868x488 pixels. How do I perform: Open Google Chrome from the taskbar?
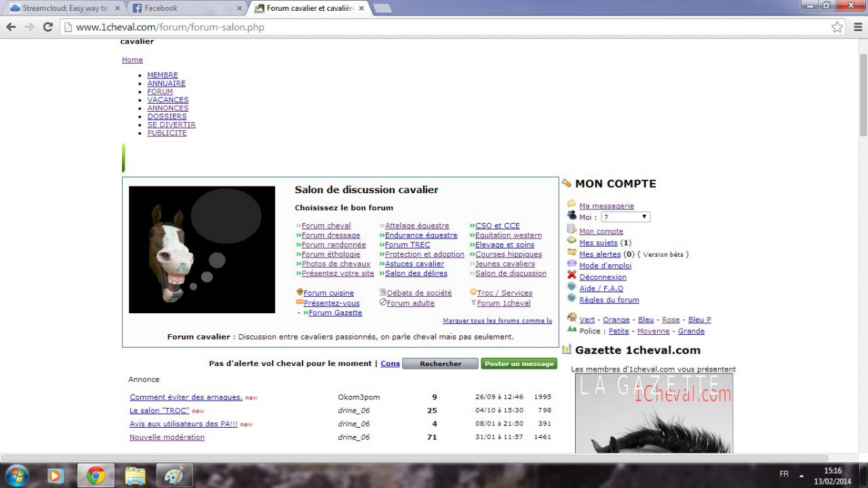point(96,475)
